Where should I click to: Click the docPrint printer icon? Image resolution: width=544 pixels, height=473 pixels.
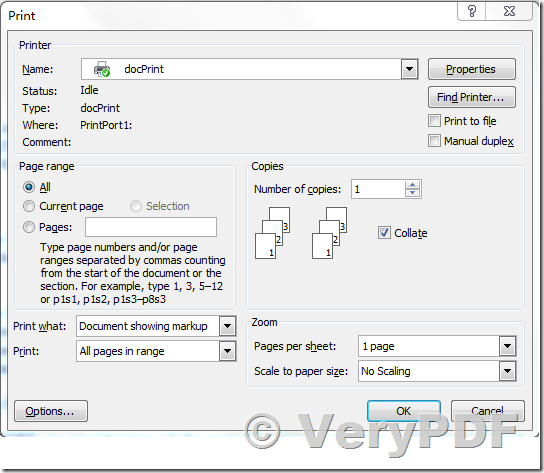click(102, 69)
